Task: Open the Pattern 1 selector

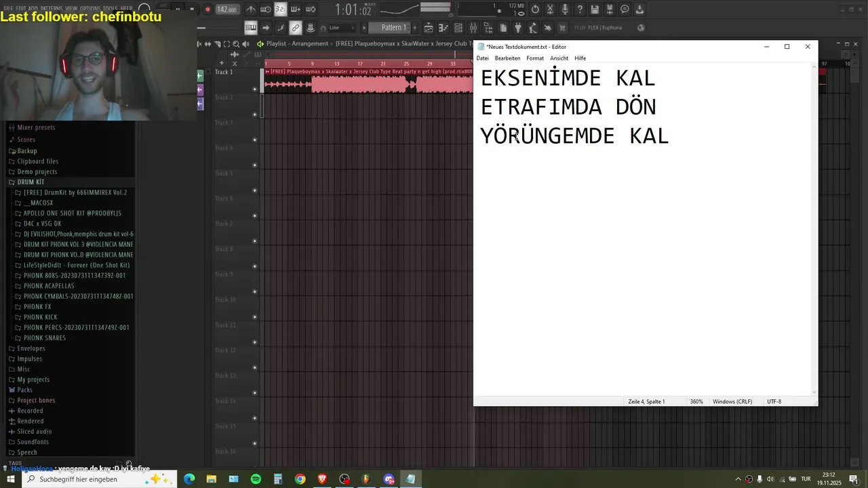Action: coord(390,28)
